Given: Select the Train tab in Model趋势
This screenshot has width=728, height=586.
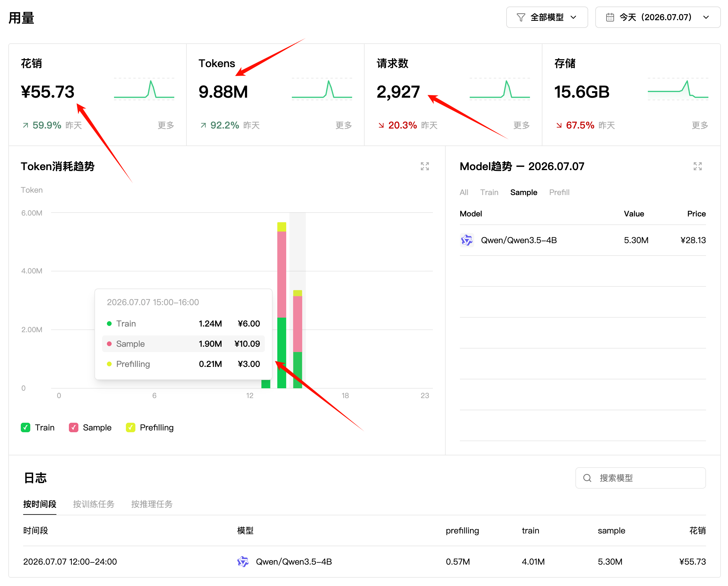Looking at the screenshot, I should [489, 192].
